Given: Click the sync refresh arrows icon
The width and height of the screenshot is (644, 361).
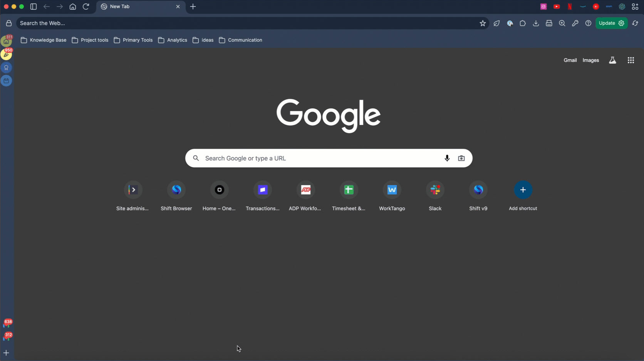Looking at the screenshot, I should point(635,23).
